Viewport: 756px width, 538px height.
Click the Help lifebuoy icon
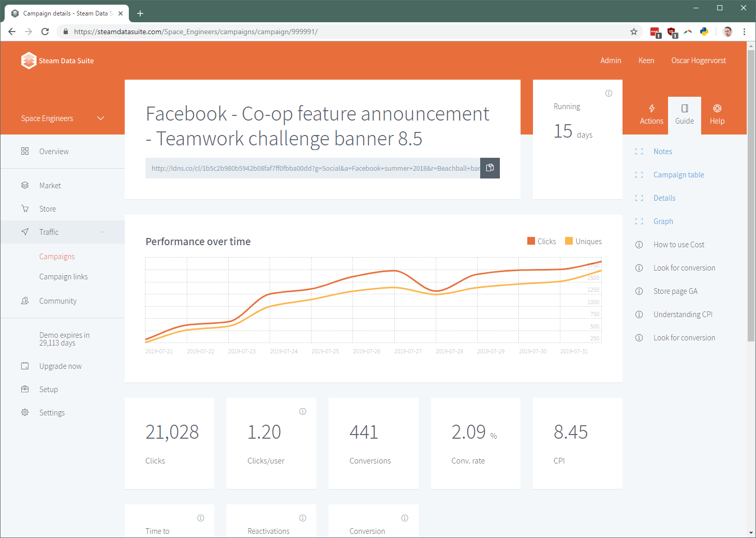[x=717, y=108]
